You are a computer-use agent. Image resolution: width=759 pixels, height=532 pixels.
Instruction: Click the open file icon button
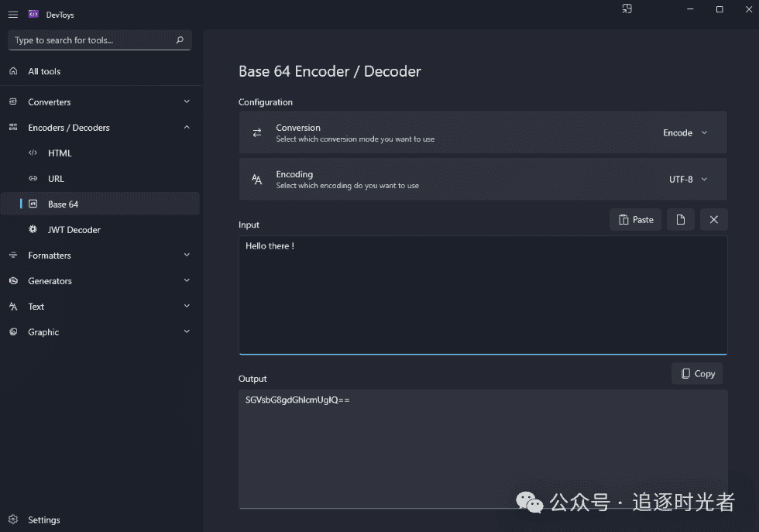[x=680, y=220]
